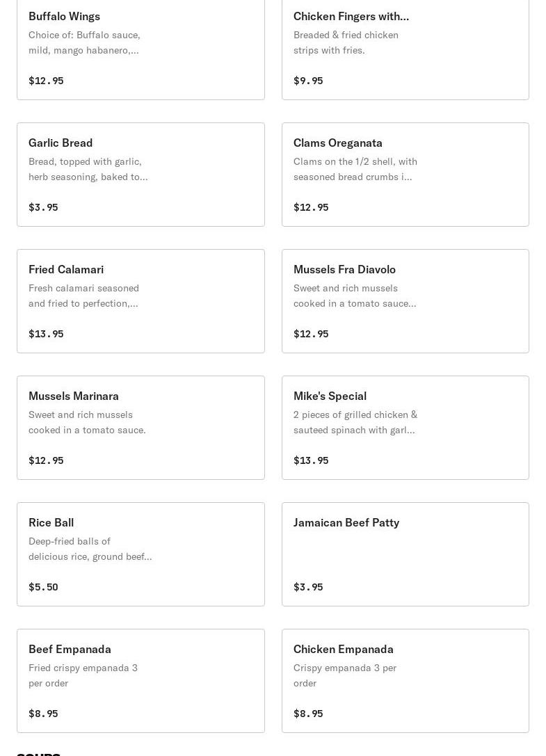Select Chicken Fingers with fries card
This screenshot has height=756, width=546.
click(x=405, y=49)
